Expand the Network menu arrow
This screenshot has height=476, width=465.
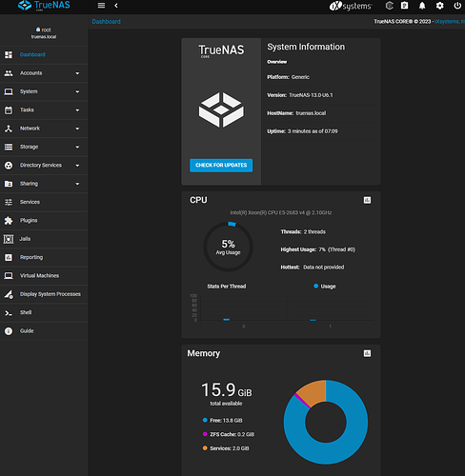pos(77,129)
